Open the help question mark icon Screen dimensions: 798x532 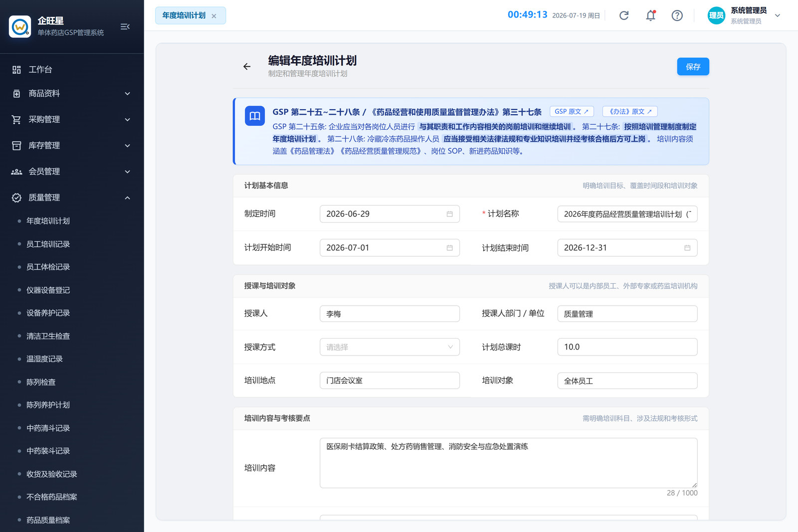coord(677,15)
